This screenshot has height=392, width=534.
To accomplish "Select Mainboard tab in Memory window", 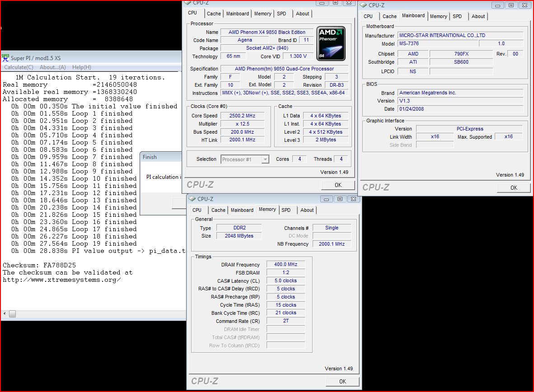I will point(242,210).
